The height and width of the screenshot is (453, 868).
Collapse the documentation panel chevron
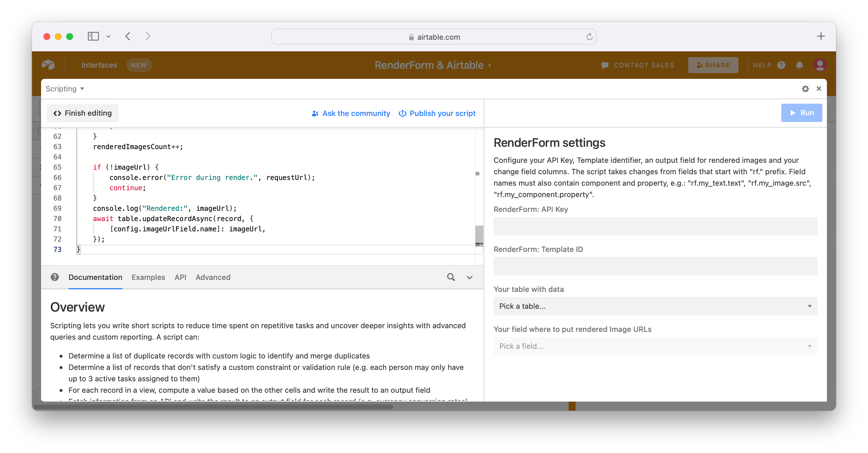469,277
